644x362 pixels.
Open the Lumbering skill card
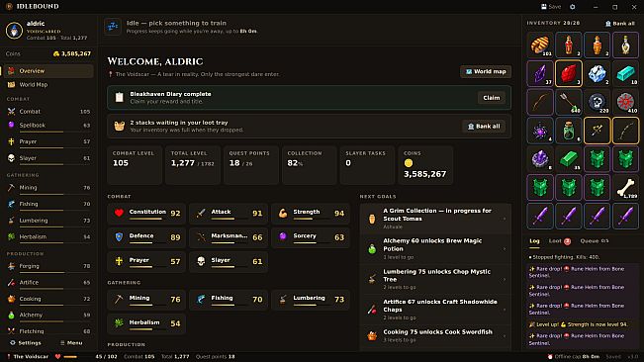[311, 300]
